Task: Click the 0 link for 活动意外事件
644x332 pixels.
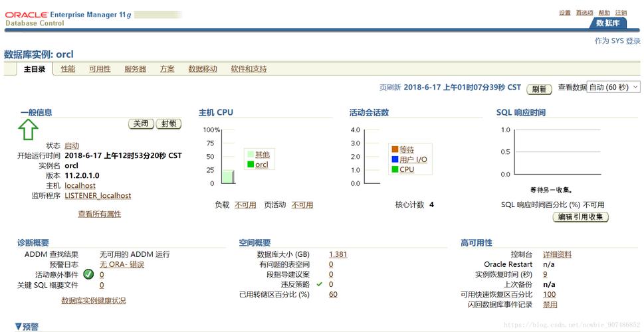Action: [102, 274]
